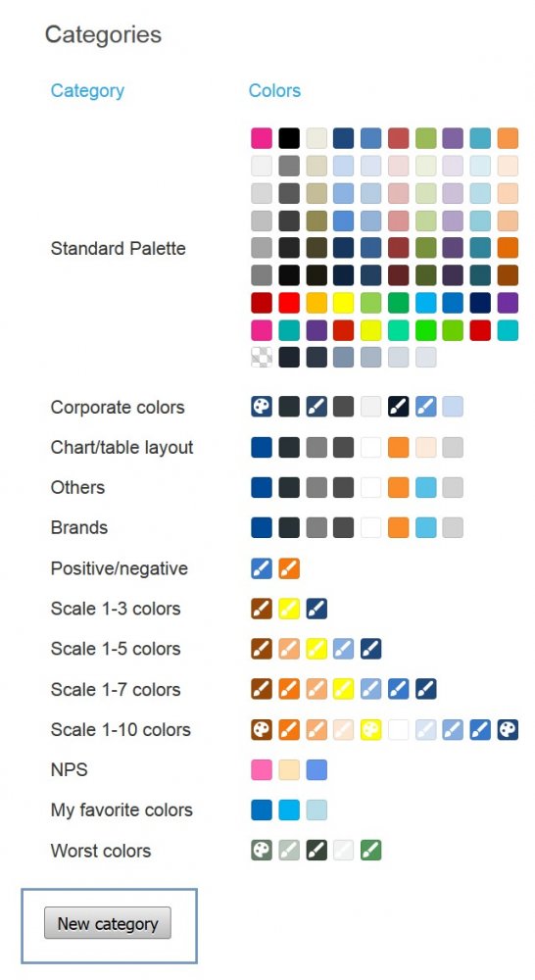Screen dimensions: 535x980
Task: Click the green palette icon in Worst colors
Action: pos(262,850)
